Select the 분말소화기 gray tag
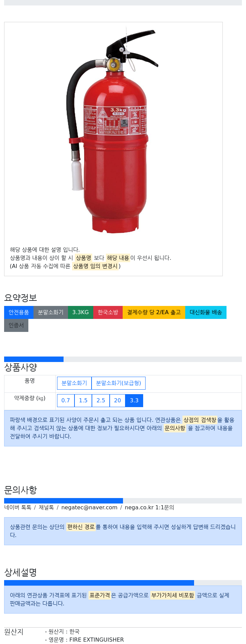The image size is (246, 644). tap(51, 312)
